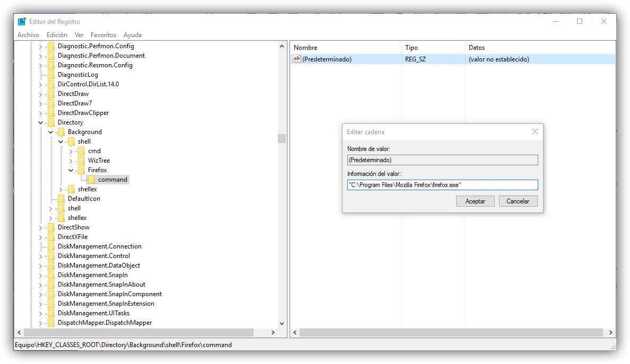Viewport: 630px width, 364px height.
Task: Click the (valor no establecido) data cell
Action: tap(498, 59)
